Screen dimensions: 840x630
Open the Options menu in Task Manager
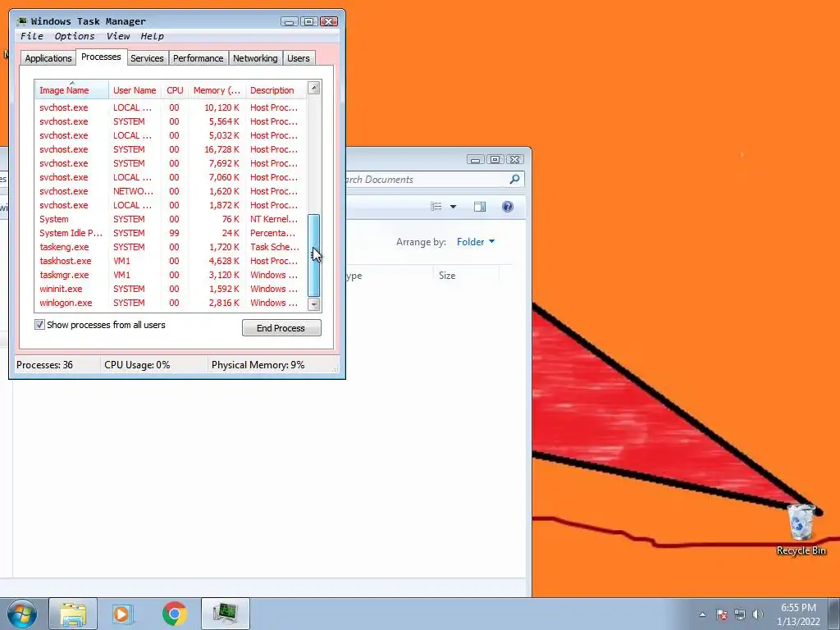(x=75, y=36)
